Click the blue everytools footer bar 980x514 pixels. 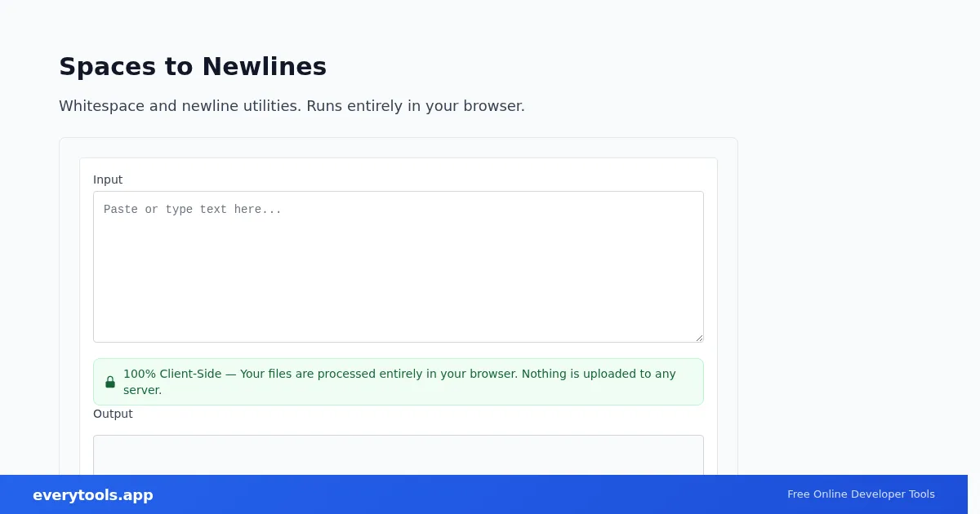(x=483, y=494)
